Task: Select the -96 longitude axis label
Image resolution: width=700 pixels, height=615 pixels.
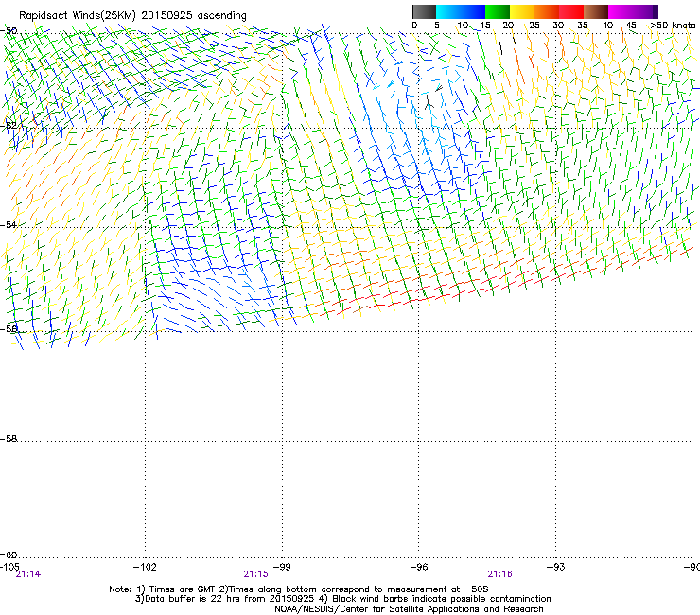Action: point(419,567)
